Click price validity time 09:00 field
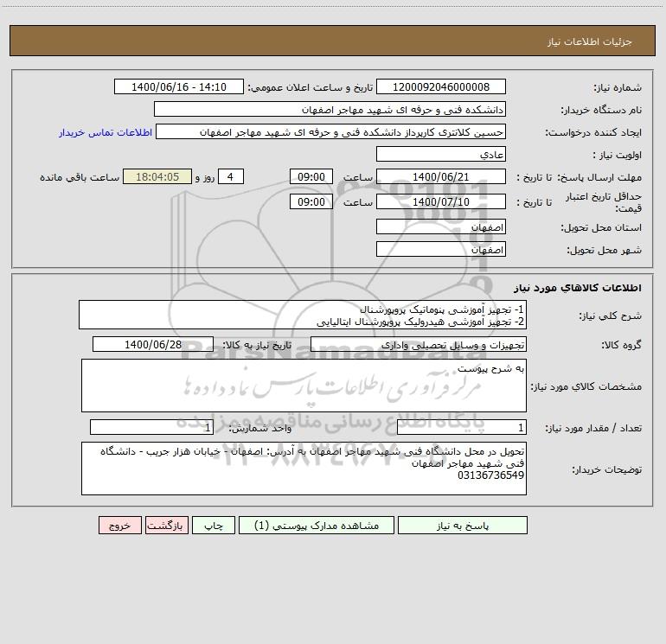Screen dimensions: 666x644 (x=311, y=201)
